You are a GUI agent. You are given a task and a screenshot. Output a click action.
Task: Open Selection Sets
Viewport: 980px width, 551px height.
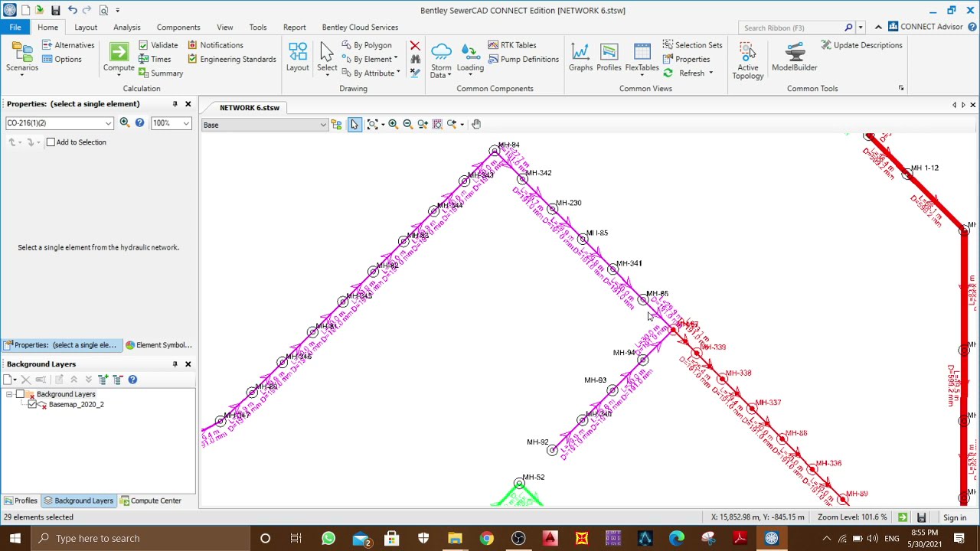click(693, 45)
